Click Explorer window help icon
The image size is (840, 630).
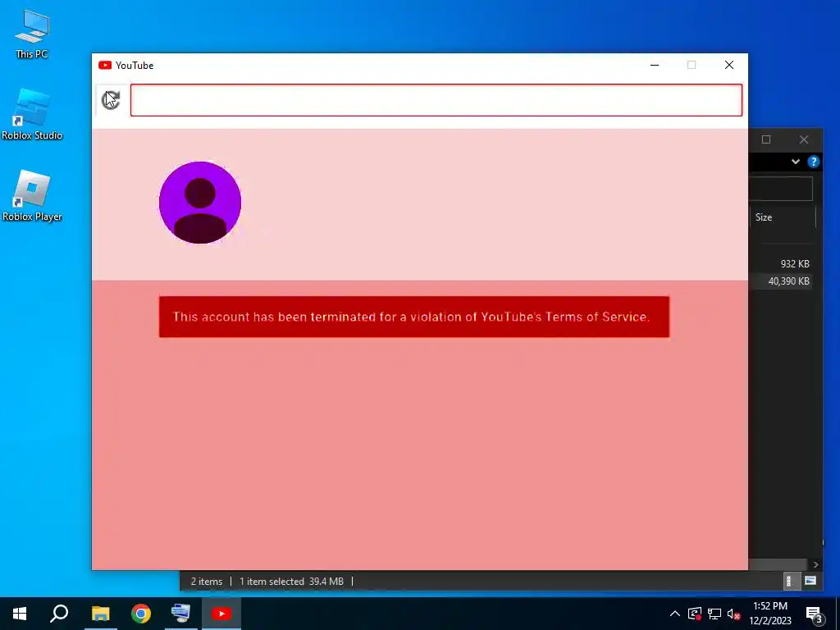pos(813,162)
